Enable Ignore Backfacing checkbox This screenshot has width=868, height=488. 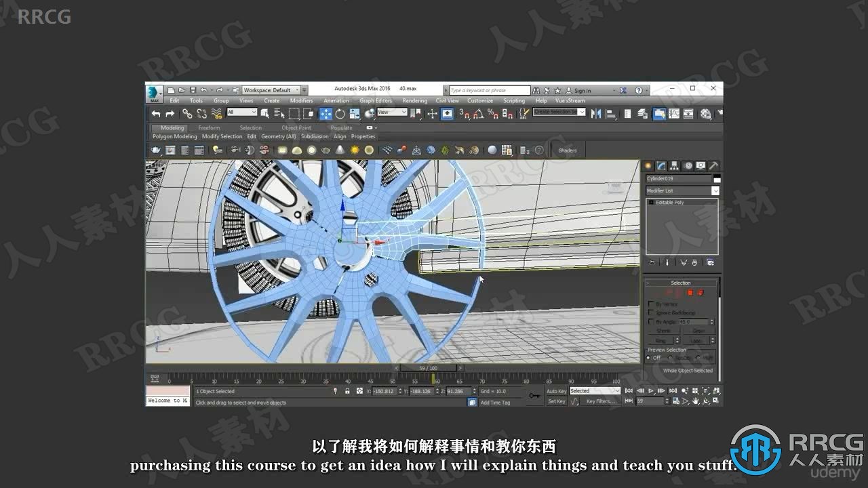651,312
